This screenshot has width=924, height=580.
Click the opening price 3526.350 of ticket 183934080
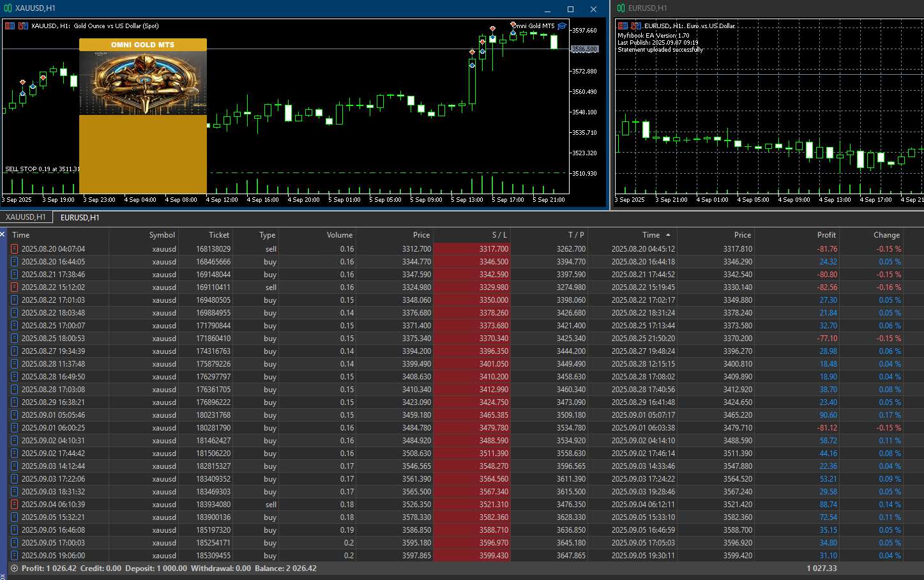(416, 505)
